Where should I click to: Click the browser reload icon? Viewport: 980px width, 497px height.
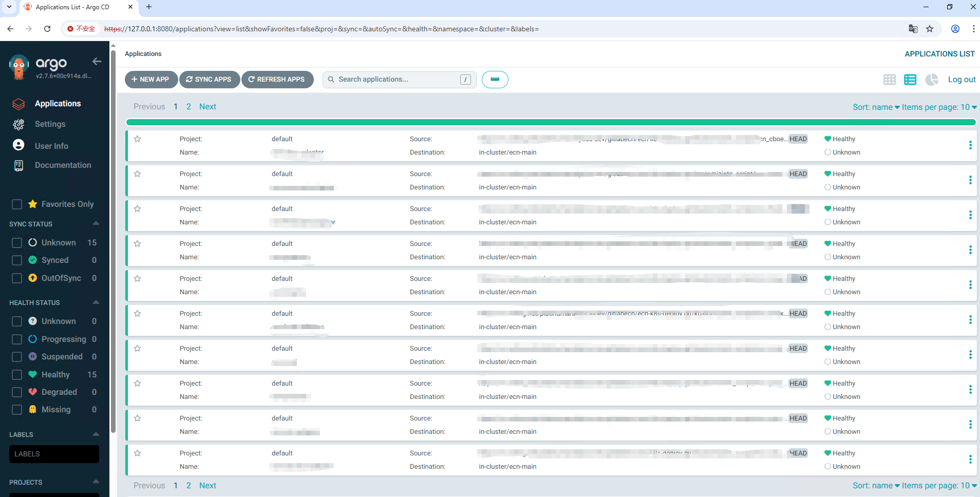click(47, 29)
